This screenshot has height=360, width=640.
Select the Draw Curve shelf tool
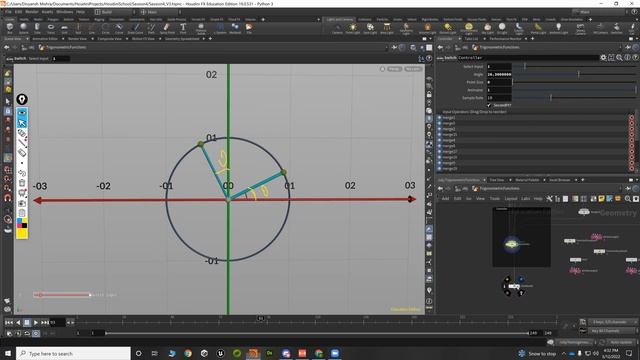pos(135,28)
